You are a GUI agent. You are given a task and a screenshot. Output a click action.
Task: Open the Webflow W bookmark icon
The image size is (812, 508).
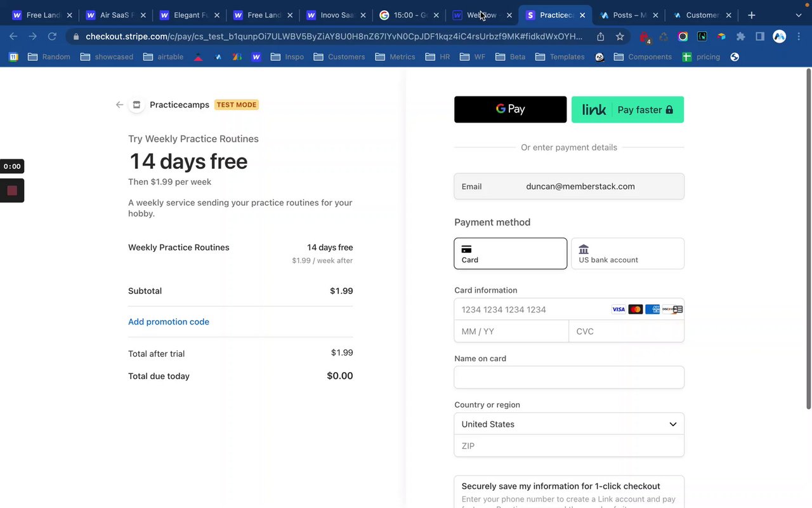tap(256, 57)
